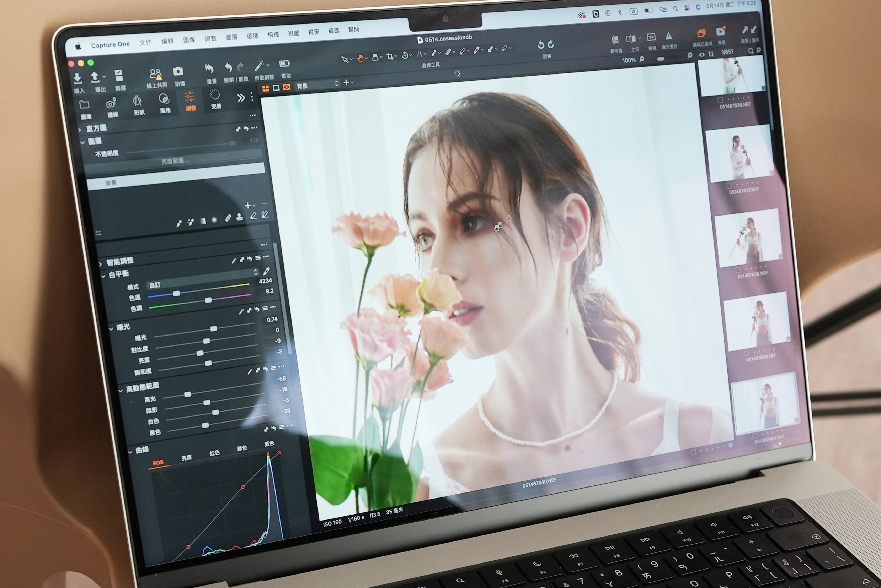Tick the checkbox under thumbnail 051467636.NEF
Screen dimensions: 881x588
click(720, 100)
